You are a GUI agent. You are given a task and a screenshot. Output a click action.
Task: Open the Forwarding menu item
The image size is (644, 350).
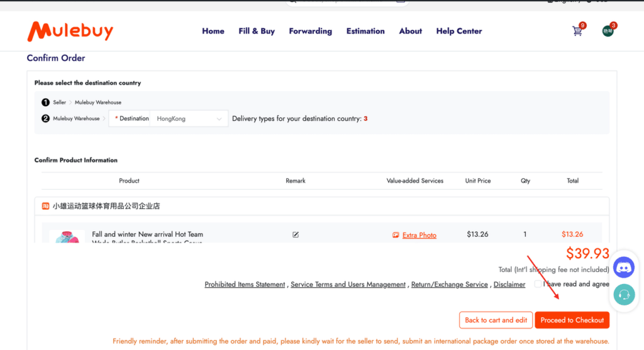click(311, 31)
